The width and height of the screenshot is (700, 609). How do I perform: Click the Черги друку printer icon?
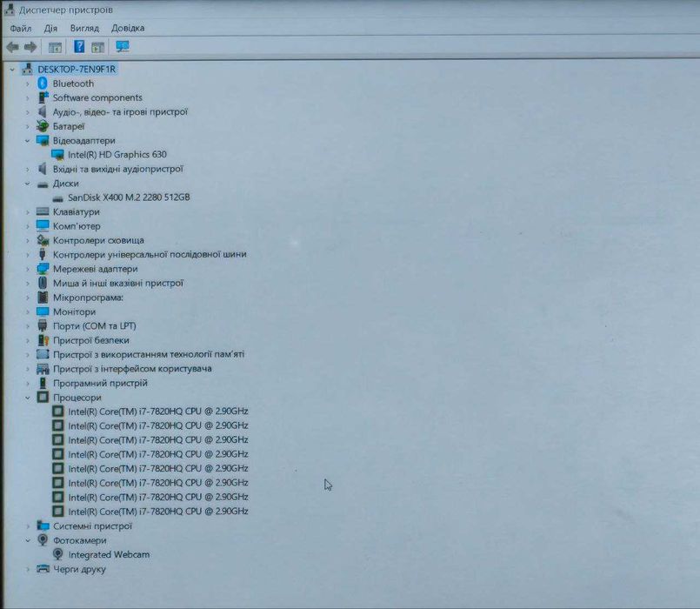(43, 568)
